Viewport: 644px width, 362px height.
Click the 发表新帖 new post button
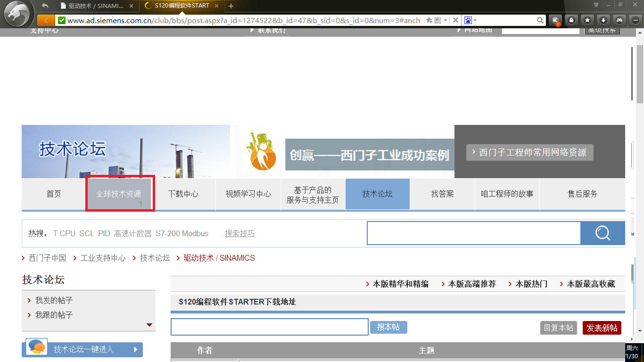pyautogui.click(x=602, y=328)
